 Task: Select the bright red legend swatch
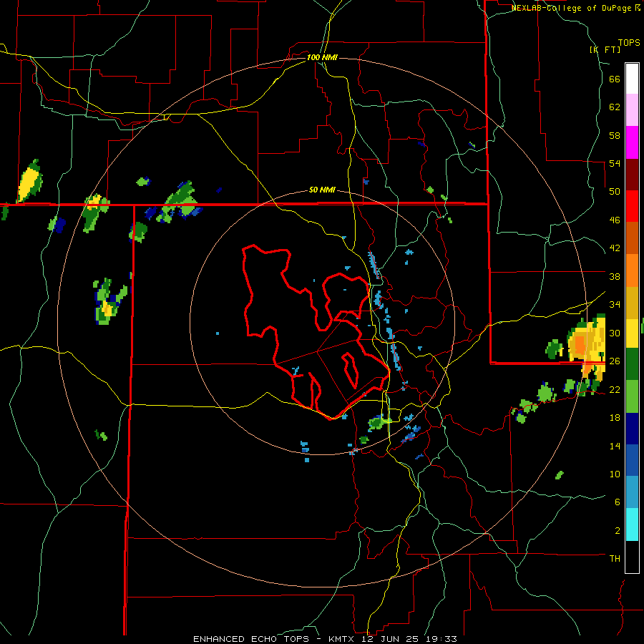[x=632, y=206]
